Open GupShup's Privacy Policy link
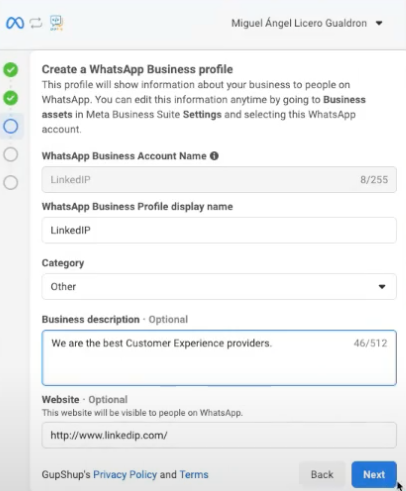The image size is (406, 491). [125, 474]
